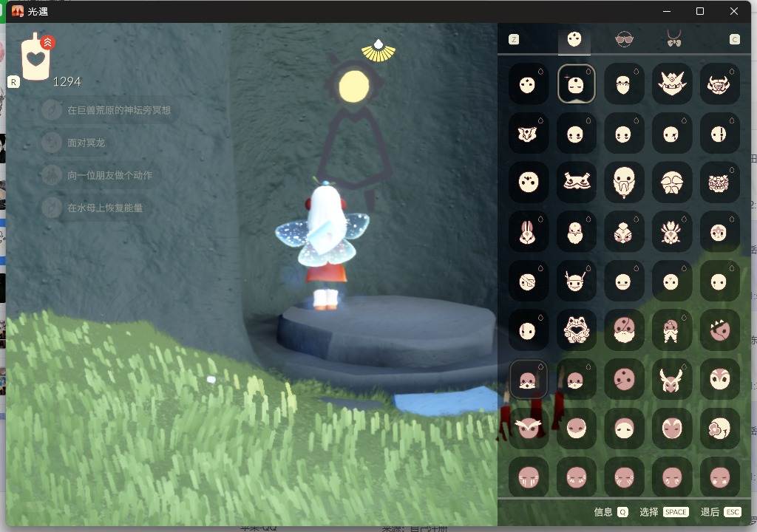Screen dimensions: 757x532
Task: Click the 选择 SPACE select button
Action: [664, 512]
